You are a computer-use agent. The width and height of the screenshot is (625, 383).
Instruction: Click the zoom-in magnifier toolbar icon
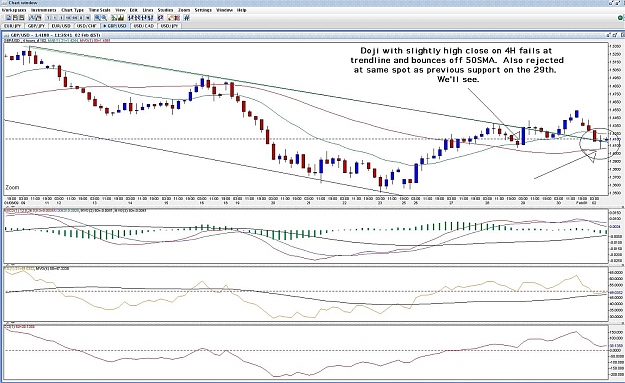(97, 18)
